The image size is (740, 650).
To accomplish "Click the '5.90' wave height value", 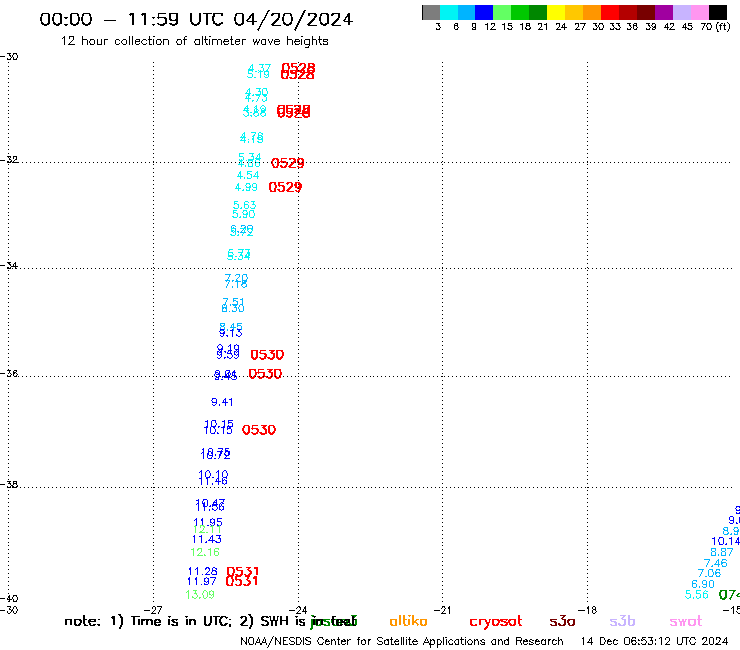I will coord(244,214).
